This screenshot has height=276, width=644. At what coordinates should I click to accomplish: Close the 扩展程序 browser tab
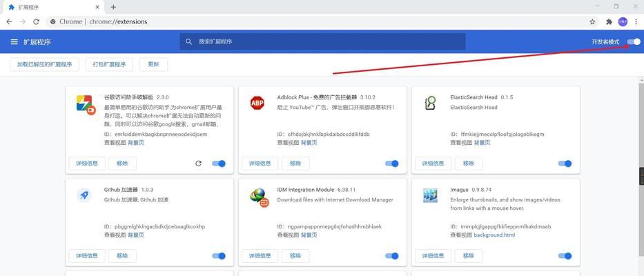coord(97,7)
